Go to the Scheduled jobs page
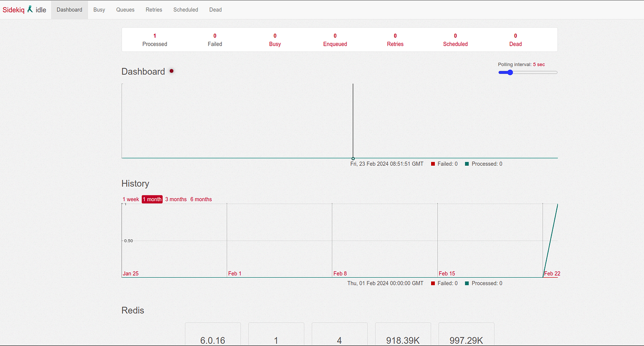 (185, 9)
